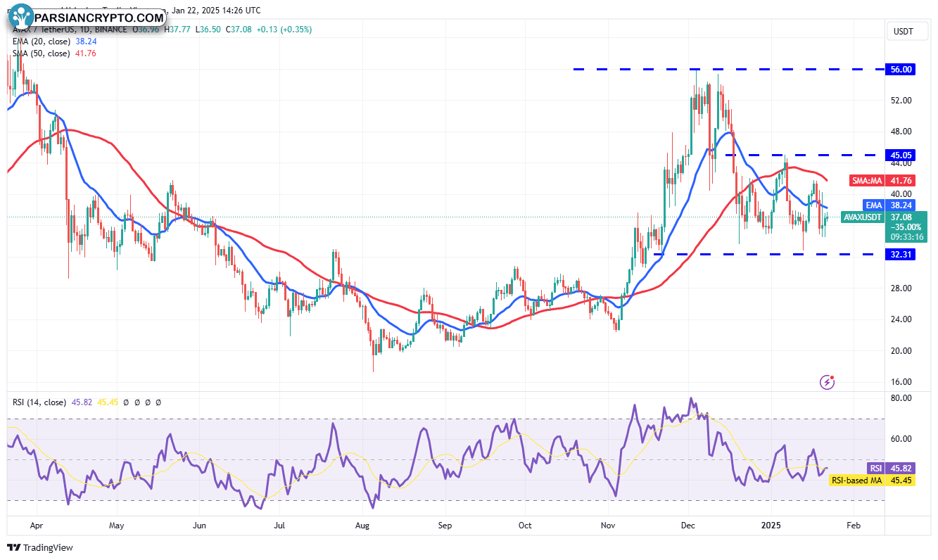The width and height of the screenshot is (938, 560).
Task: Click the AVAXUSDT 37.08 price label
Action: (884, 218)
